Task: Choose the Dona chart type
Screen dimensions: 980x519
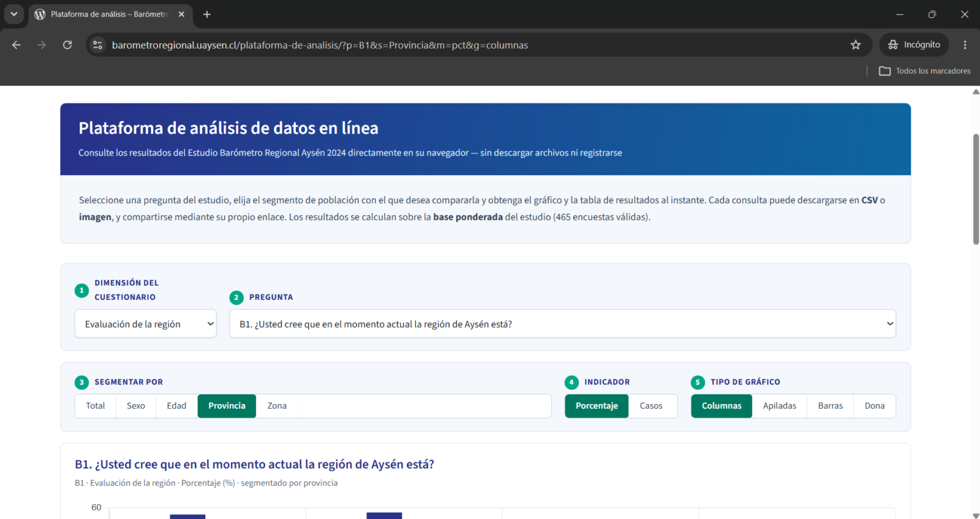Action: [875, 406]
